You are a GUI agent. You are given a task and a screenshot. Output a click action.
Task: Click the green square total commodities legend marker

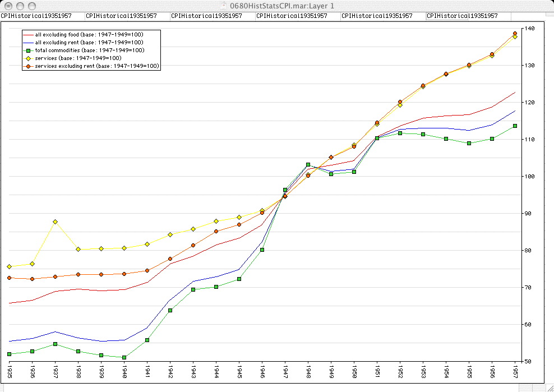tap(28, 50)
